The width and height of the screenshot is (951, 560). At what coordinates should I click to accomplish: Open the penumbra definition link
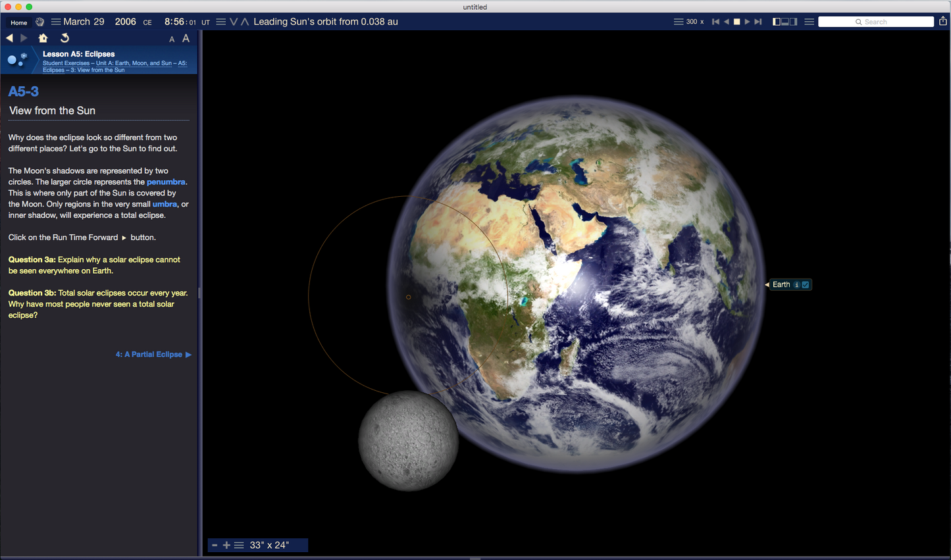tap(165, 182)
